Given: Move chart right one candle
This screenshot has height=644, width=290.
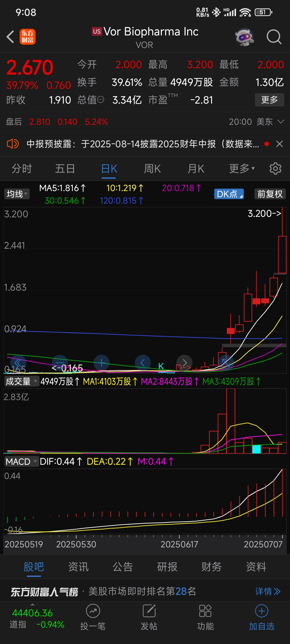Looking at the screenshot, I should [184, 363].
